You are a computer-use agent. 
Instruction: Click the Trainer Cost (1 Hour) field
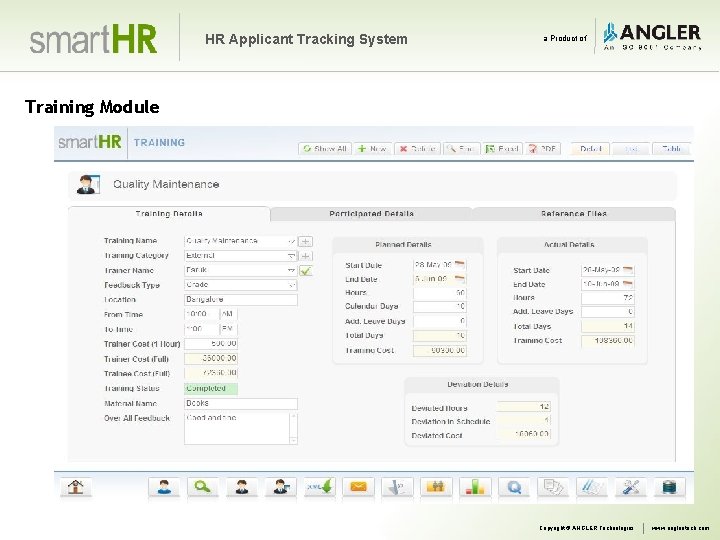(x=211, y=343)
